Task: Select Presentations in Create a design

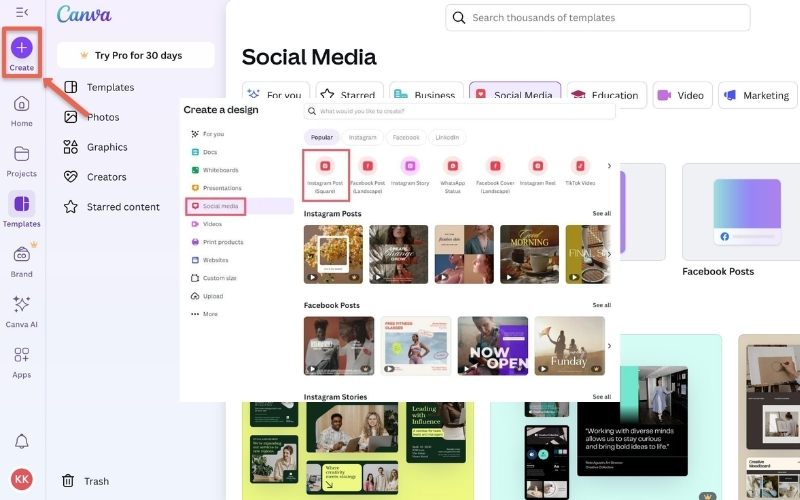Action: click(x=216, y=188)
